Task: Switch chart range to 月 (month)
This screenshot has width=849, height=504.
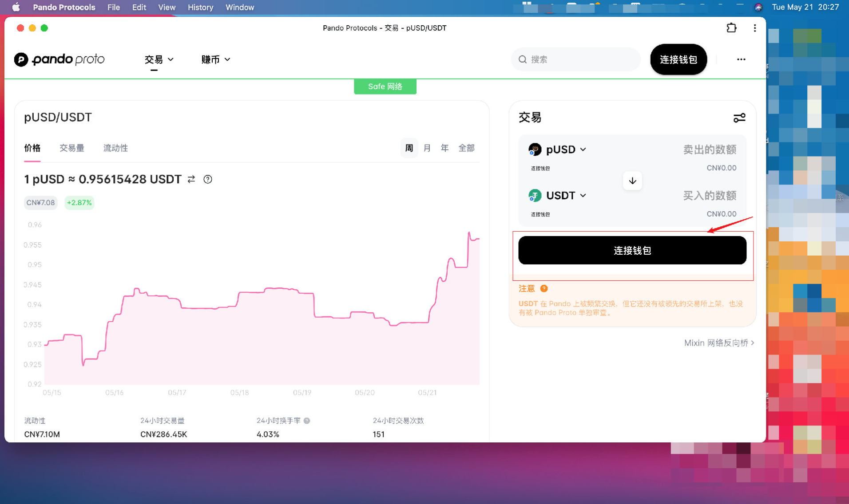Action: point(427,148)
